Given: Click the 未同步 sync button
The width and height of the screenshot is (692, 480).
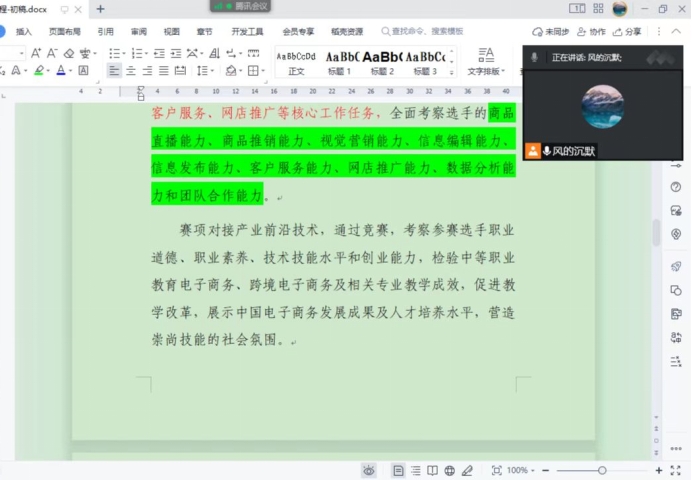Looking at the screenshot, I should [550, 31].
